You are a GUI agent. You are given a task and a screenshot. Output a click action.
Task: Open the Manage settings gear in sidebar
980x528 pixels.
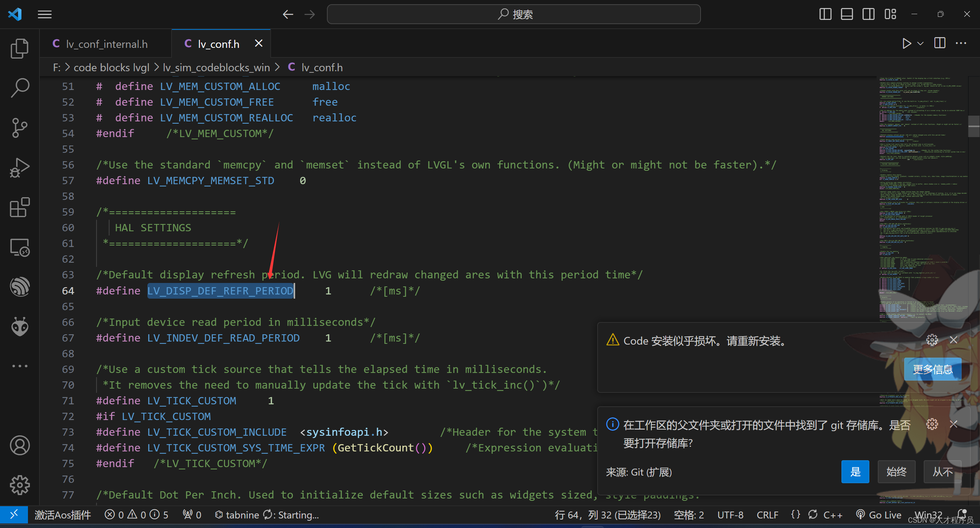(x=20, y=485)
